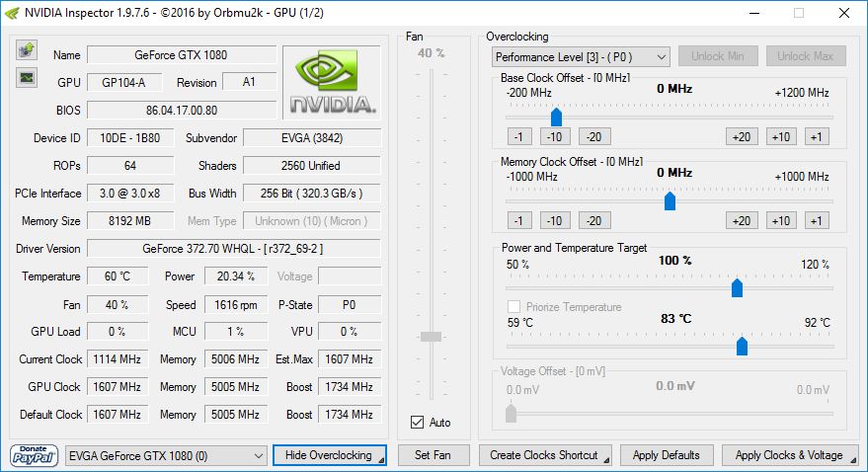Click the Memory Clock Offset slider handle

670,200
